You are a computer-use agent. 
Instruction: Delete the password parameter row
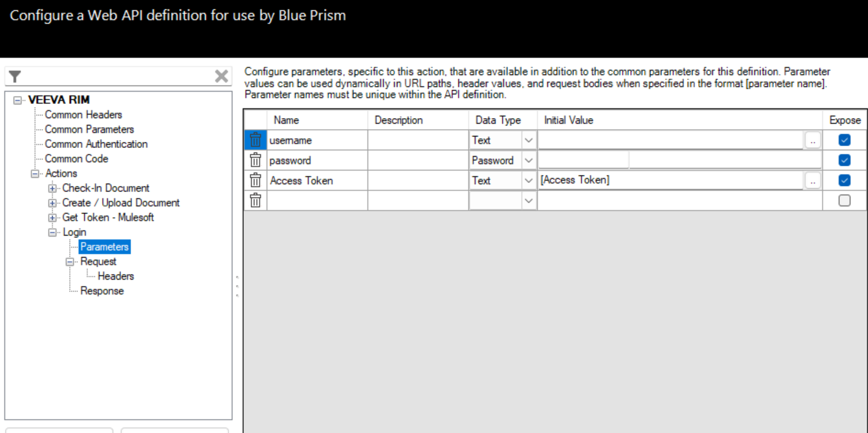(x=256, y=160)
